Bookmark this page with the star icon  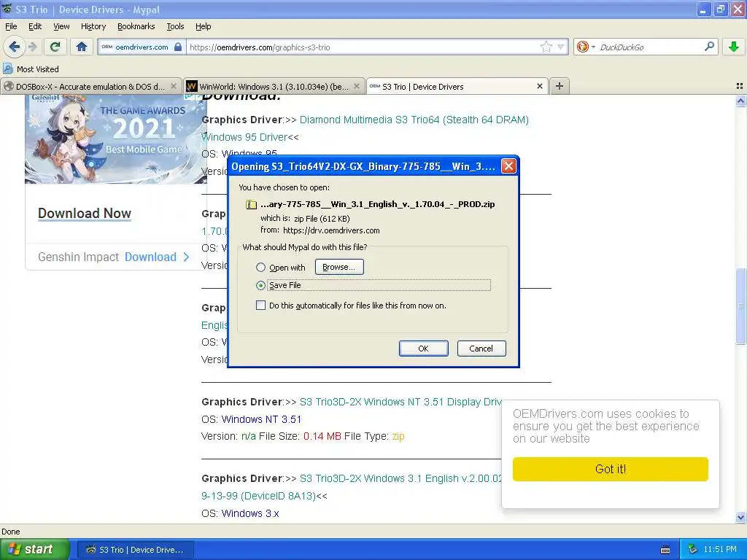546,47
